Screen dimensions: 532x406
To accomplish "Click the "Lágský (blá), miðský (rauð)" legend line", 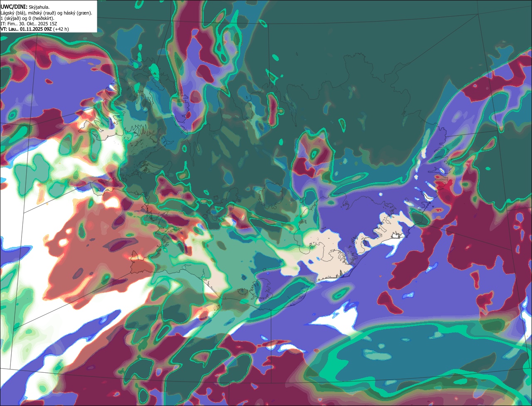I will [x=47, y=13].
